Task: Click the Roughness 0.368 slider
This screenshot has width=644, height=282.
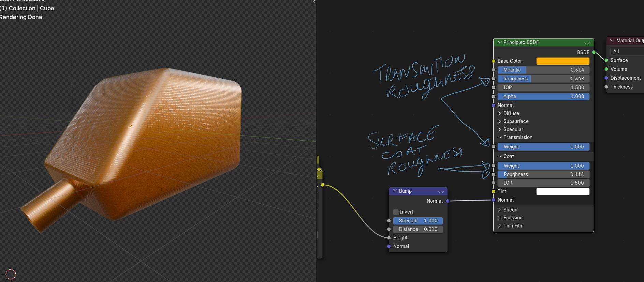Action: [x=543, y=79]
